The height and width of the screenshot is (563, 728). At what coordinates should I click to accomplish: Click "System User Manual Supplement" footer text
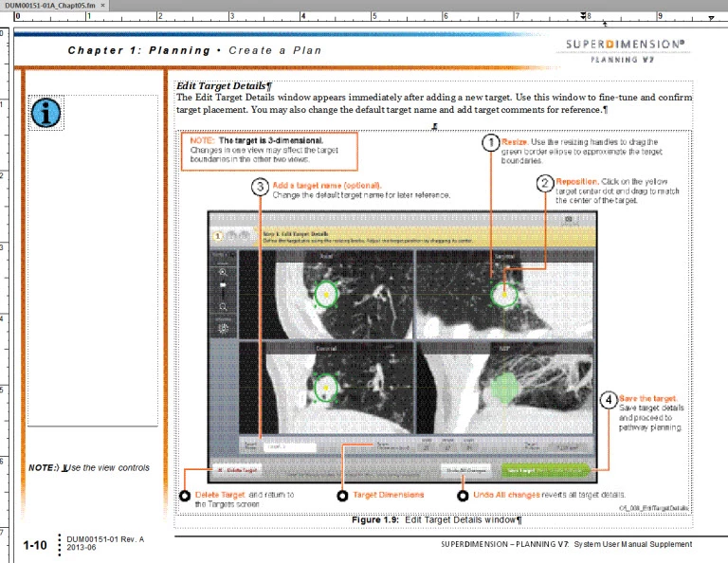click(633, 544)
